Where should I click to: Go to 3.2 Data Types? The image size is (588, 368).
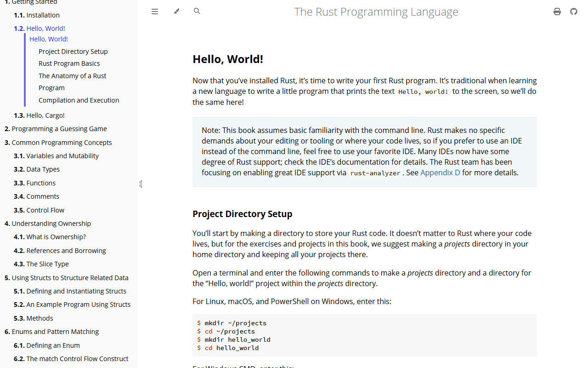tap(37, 169)
